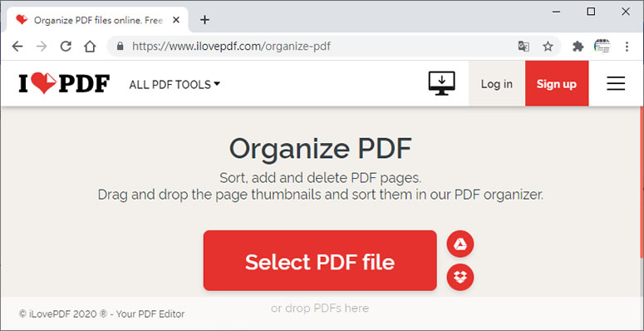Click the 'or drop PDFs here' text

[x=320, y=309]
